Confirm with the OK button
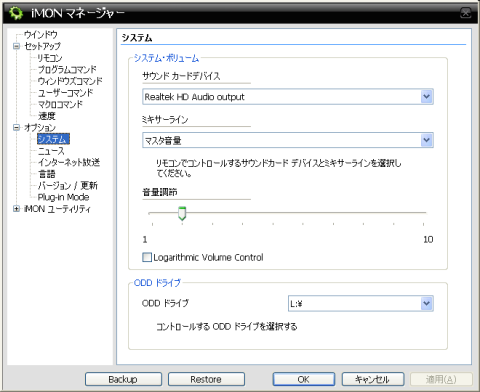 click(304, 379)
